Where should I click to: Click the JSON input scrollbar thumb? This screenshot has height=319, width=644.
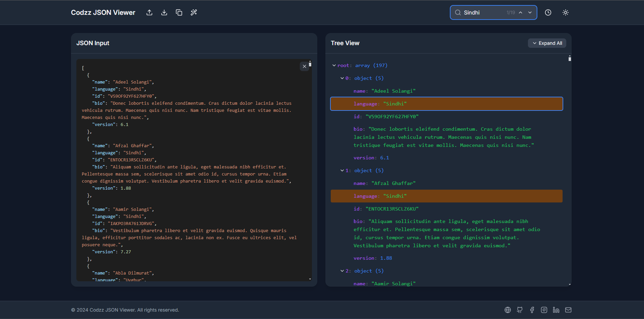tap(310, 64)
